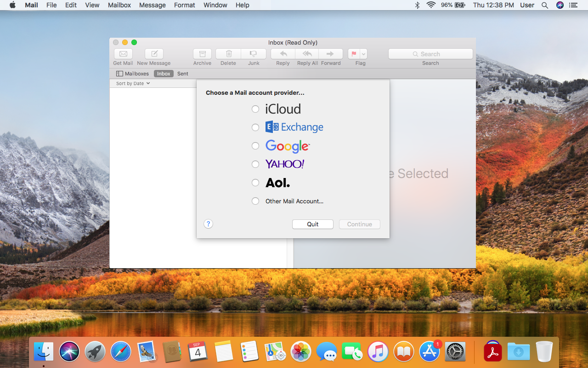Open App Store icon in Dock
Image resolution: width=588 pixels, height=368 pixels.
(x=430, y=352)
